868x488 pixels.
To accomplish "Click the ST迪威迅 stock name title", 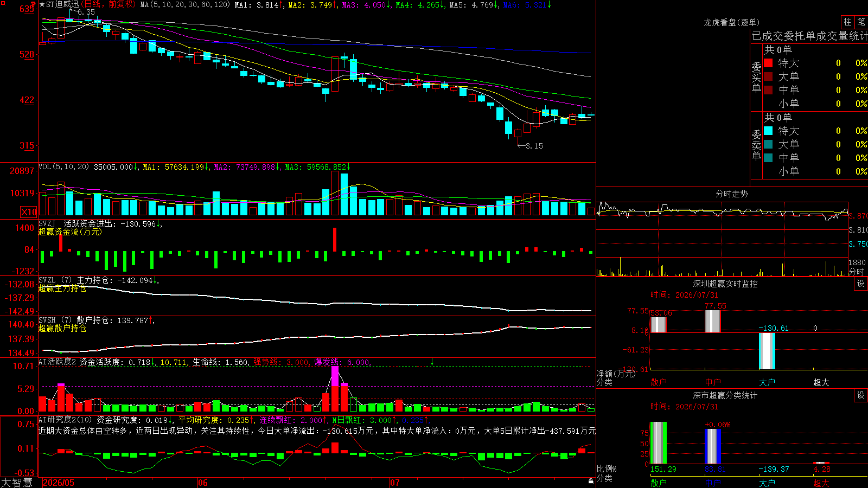I will 62,4.
